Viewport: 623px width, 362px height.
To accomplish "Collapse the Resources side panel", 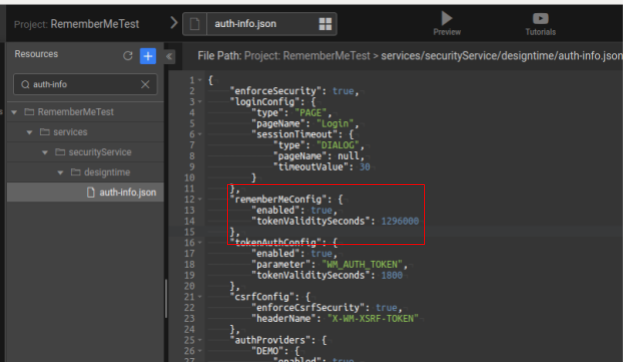I will tap(169, 56).
